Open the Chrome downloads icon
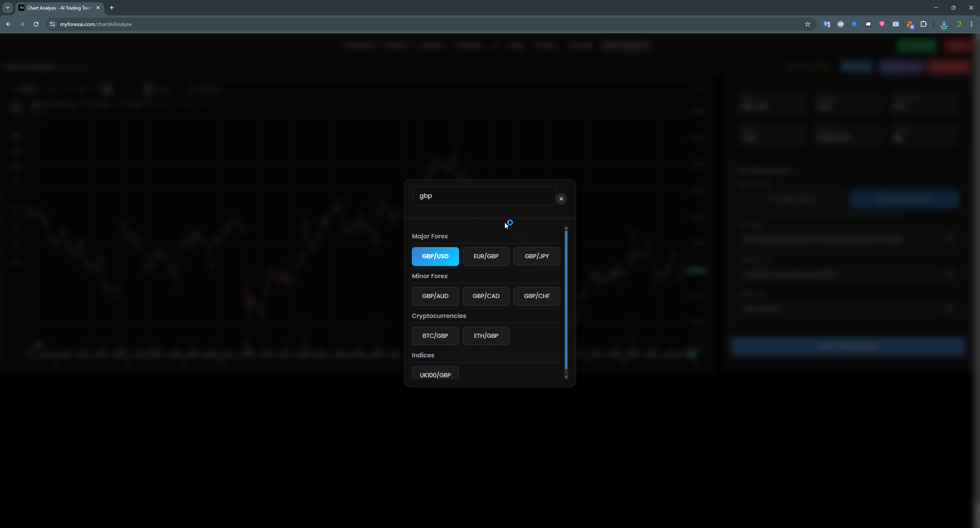The width and height of the screenshot is (980, 528). click(x=944, y=24)
